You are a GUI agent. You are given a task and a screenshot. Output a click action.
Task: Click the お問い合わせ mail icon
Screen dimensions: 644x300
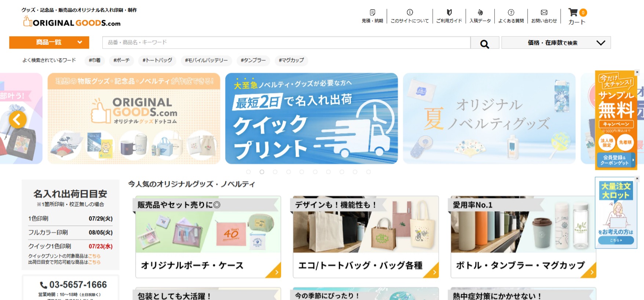[544, 13]
